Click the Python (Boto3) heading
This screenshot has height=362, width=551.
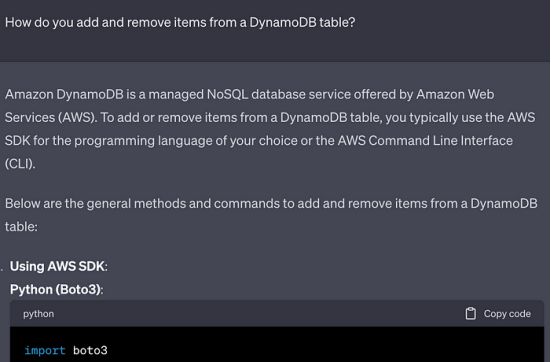tap(57, 289)
